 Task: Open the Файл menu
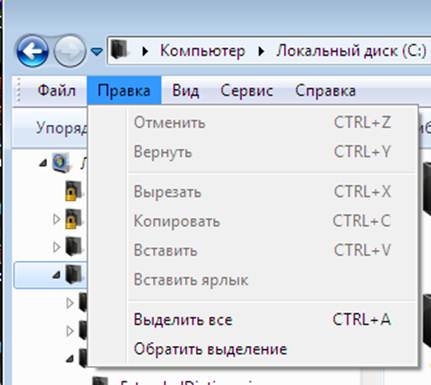click(x=57, y=90)
